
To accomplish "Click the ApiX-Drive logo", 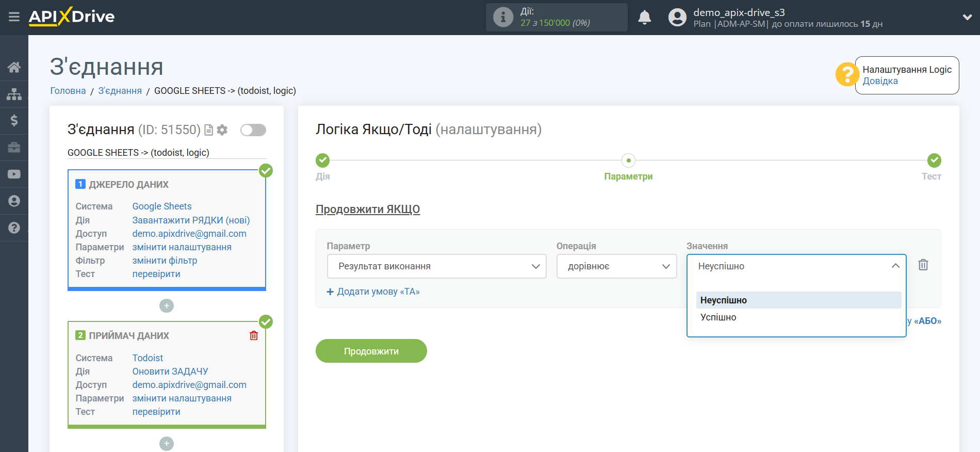I will click(x=72, y=17).
